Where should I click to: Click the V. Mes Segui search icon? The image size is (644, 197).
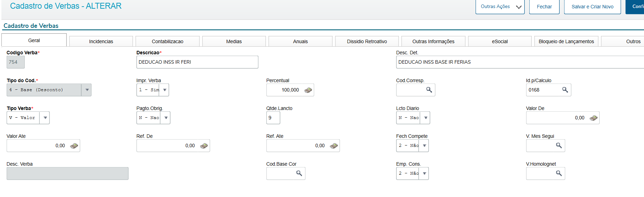[559, 145]
